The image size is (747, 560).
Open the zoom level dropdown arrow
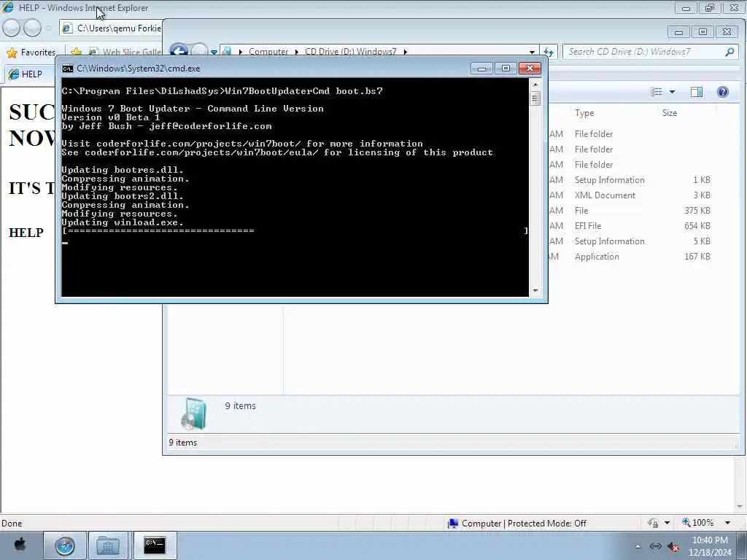coord(727,523)
